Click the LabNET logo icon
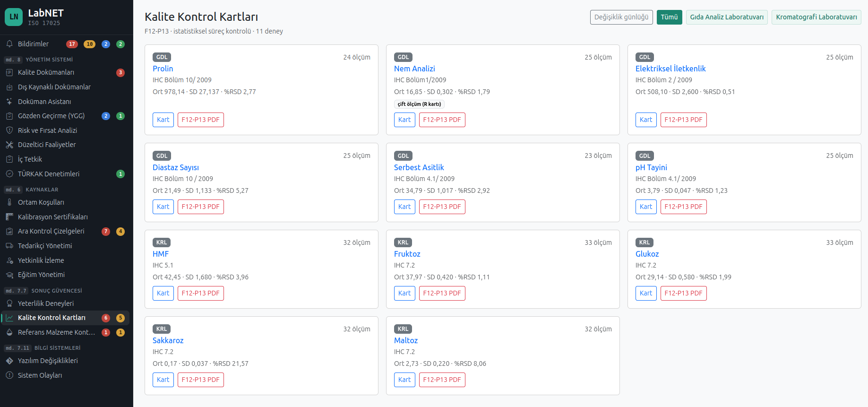 tap(14, 17)
